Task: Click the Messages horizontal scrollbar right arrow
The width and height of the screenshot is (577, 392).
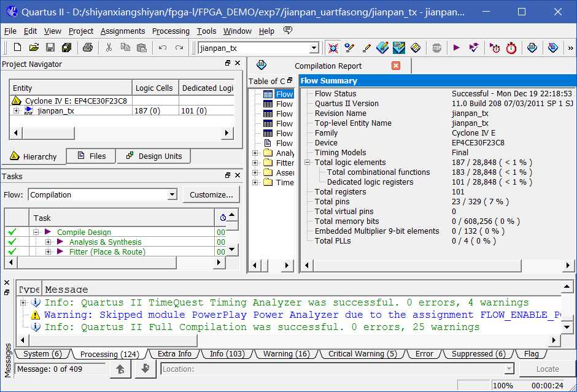Action: [x=554, y=340]
